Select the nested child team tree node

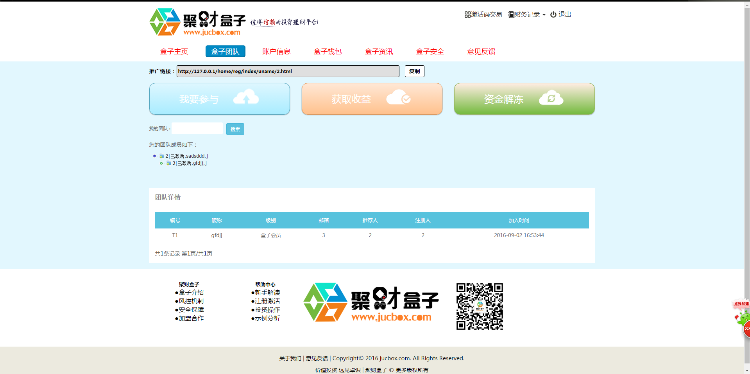pyautogui.click(x=187, y=163)
